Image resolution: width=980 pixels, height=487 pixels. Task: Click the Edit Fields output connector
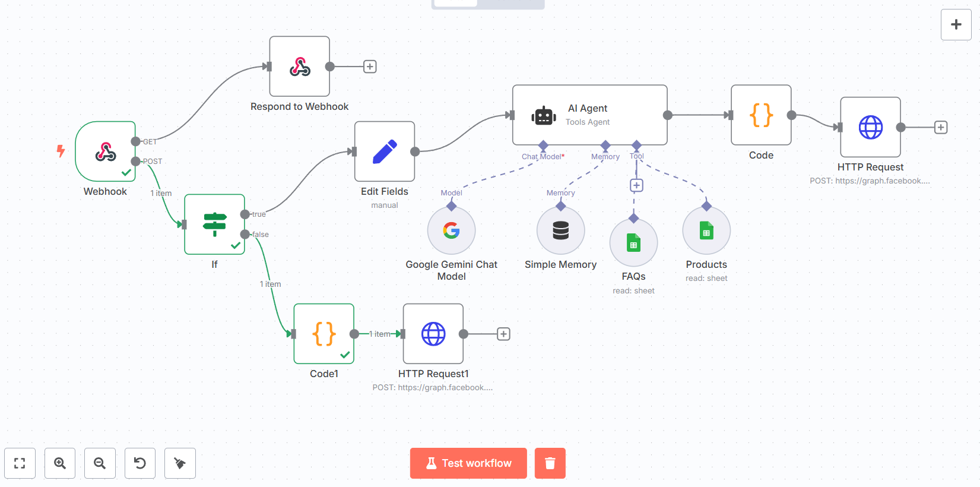coord(415,151)
